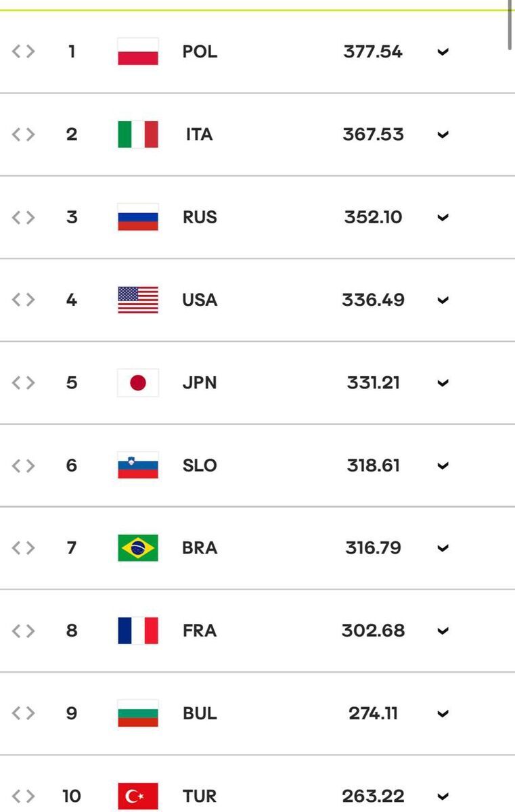Click the page scrollbar thumb
The width and height of the screenshot is (515, 812).
(x=512, y=24)
